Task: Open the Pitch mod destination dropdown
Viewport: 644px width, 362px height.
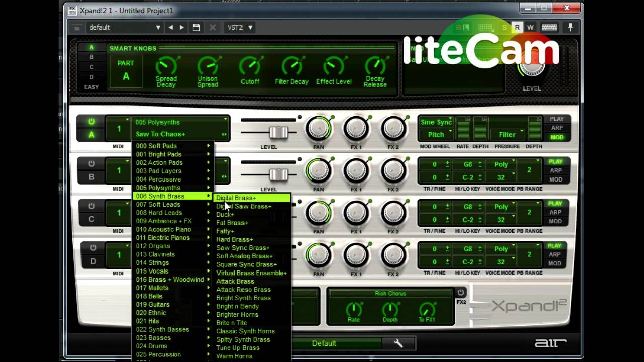Action: (x=436, y=135)
